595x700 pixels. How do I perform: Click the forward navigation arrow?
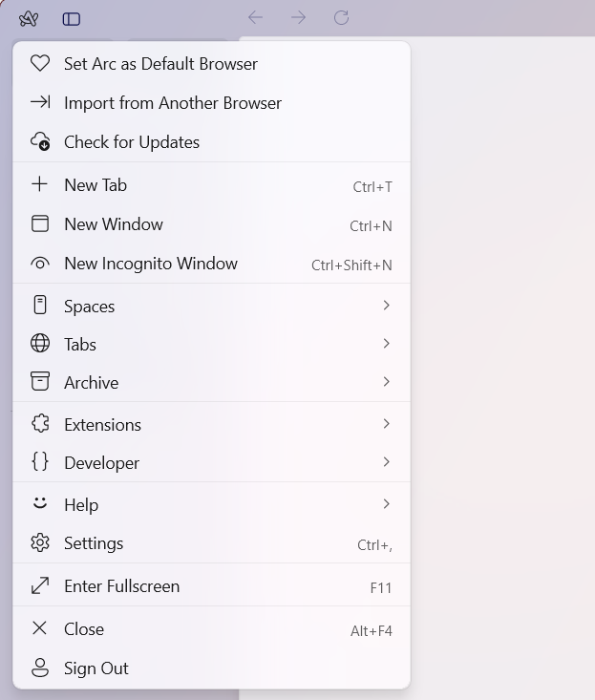pos(298,17)
